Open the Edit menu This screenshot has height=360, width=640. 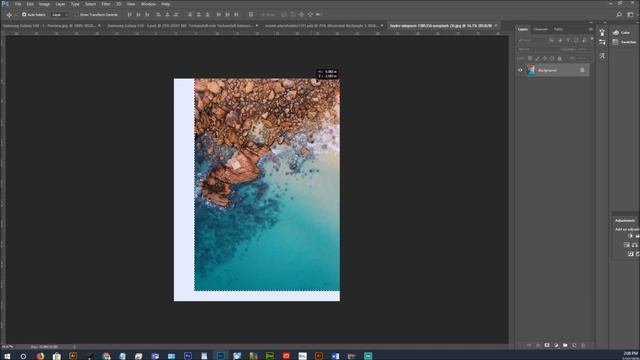click(x=30, y=4)
